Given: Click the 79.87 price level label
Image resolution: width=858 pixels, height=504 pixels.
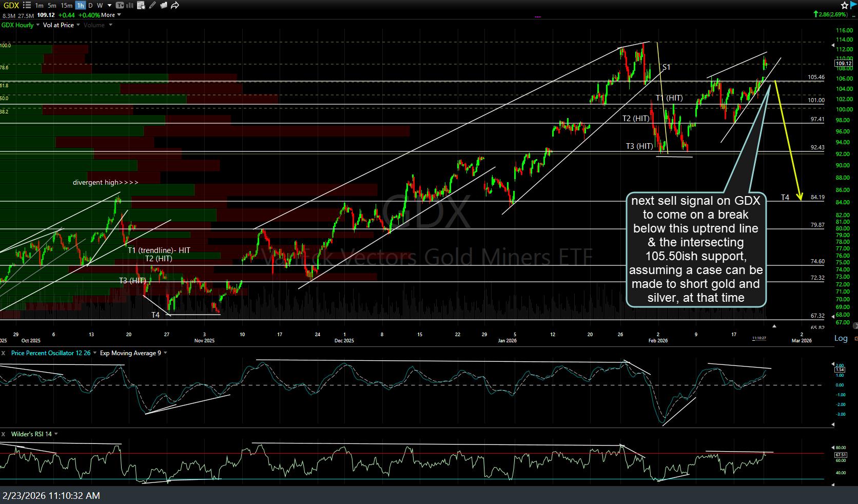Looking at the screenshot, I should [817, 225].
